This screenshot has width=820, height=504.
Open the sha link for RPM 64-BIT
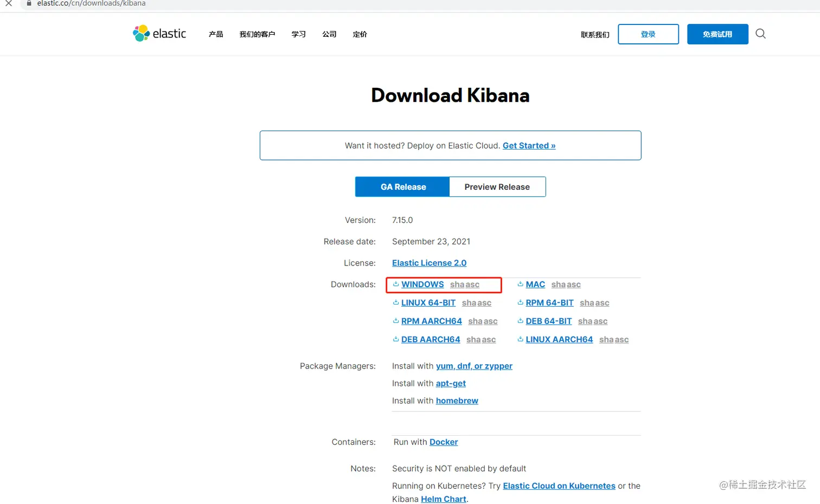point(587,303)
